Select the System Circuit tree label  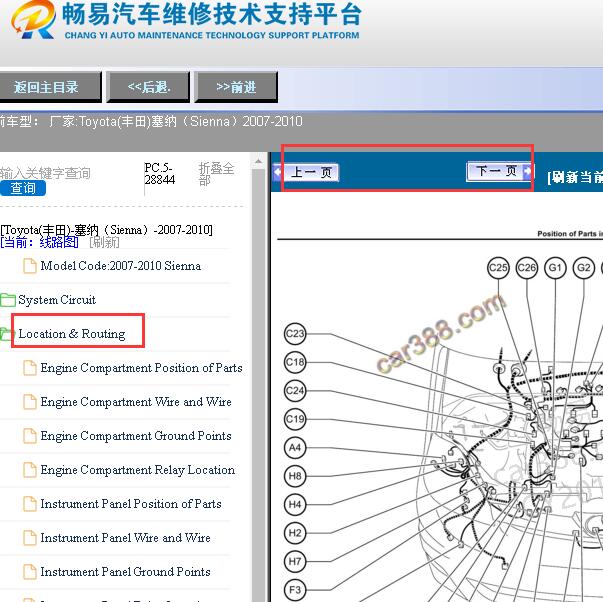(x=57, y=300)
